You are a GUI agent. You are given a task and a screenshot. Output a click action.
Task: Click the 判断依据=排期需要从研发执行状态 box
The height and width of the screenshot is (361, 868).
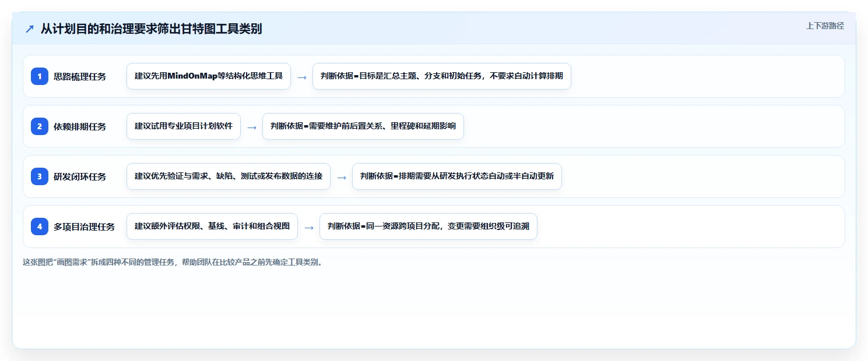(x=457, y=176)
